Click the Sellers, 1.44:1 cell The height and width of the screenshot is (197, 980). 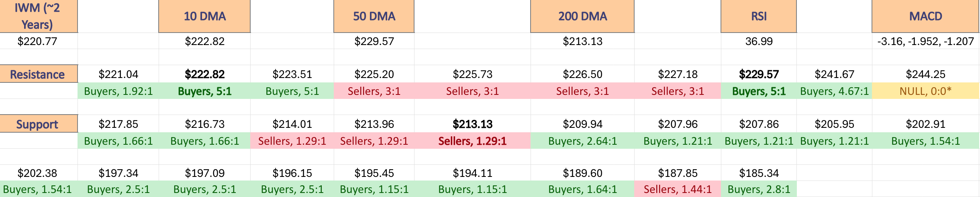point(678,189)
